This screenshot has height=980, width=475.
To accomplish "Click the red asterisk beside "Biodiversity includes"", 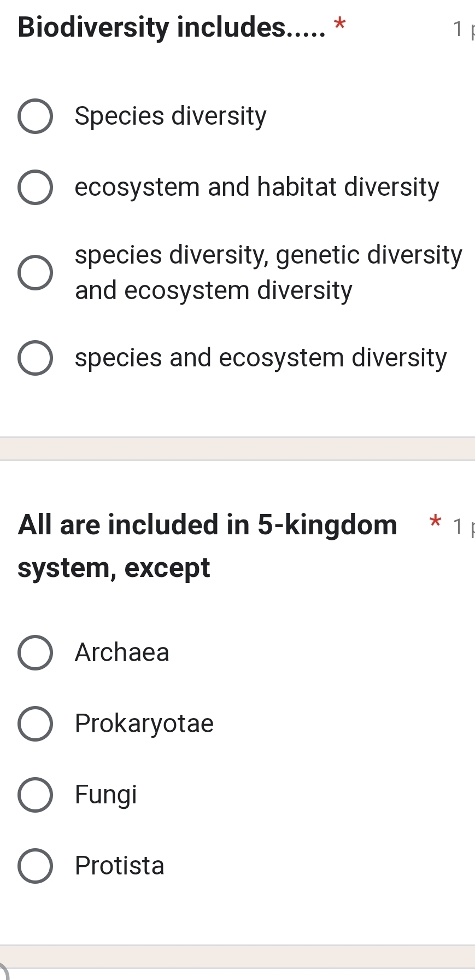I will [340, 24].
